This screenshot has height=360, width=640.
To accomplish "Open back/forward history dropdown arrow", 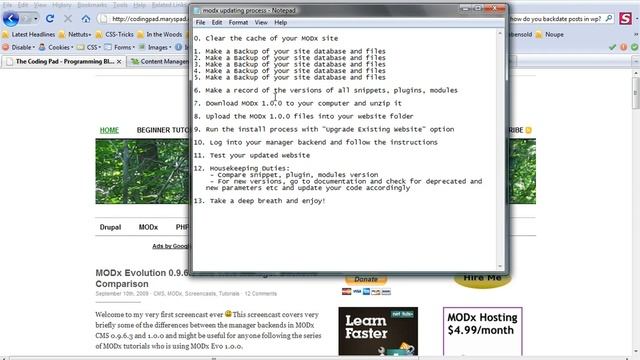I will [36, 19].
